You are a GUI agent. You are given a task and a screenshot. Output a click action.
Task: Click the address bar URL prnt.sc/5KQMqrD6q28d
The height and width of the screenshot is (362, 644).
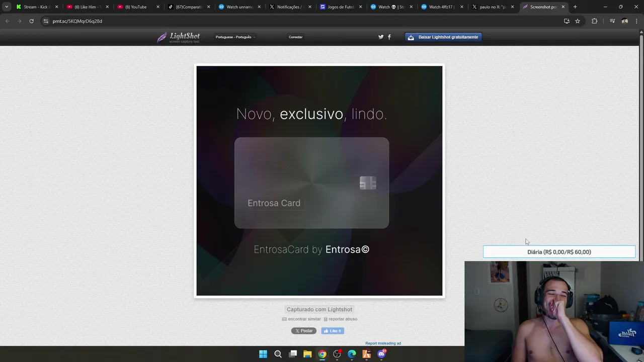(x=77, y=21)
